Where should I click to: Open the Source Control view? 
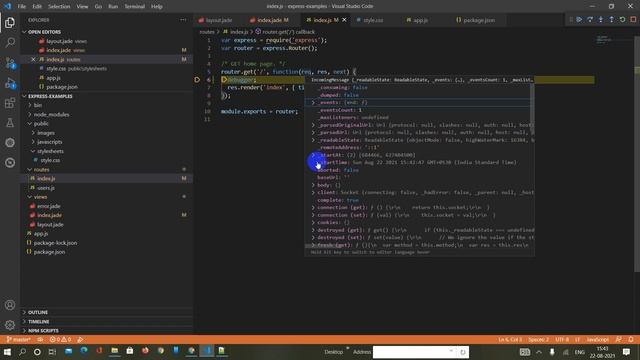click(10, 62)
